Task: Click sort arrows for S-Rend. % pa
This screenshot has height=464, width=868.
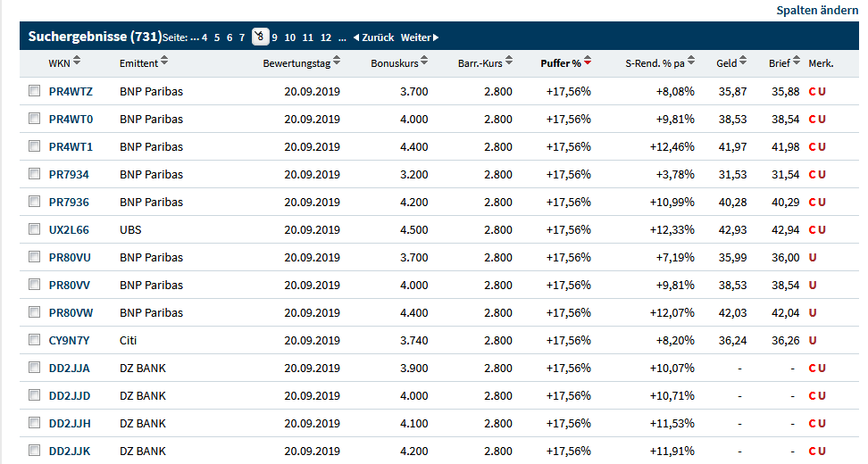Action: [x=692, y=62]
